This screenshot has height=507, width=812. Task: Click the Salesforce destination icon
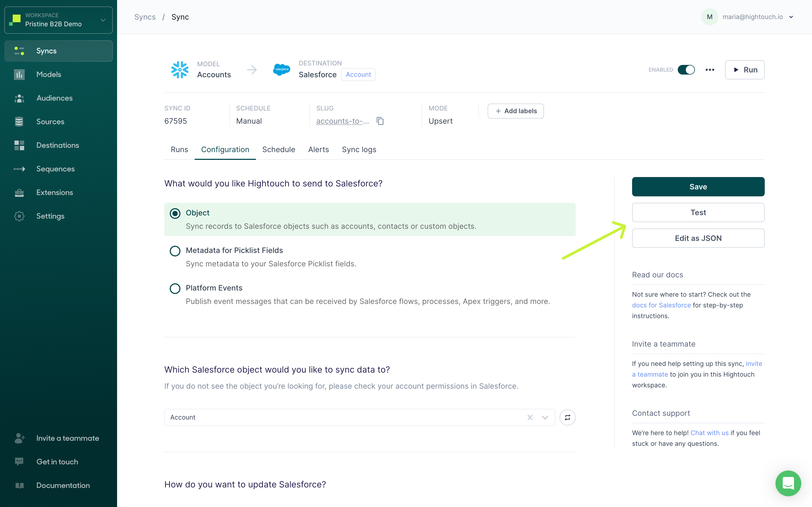click(x=281, y=69)
